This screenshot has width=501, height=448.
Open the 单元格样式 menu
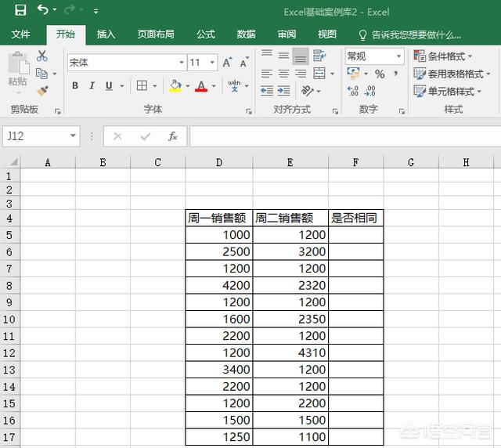[447, 92]
